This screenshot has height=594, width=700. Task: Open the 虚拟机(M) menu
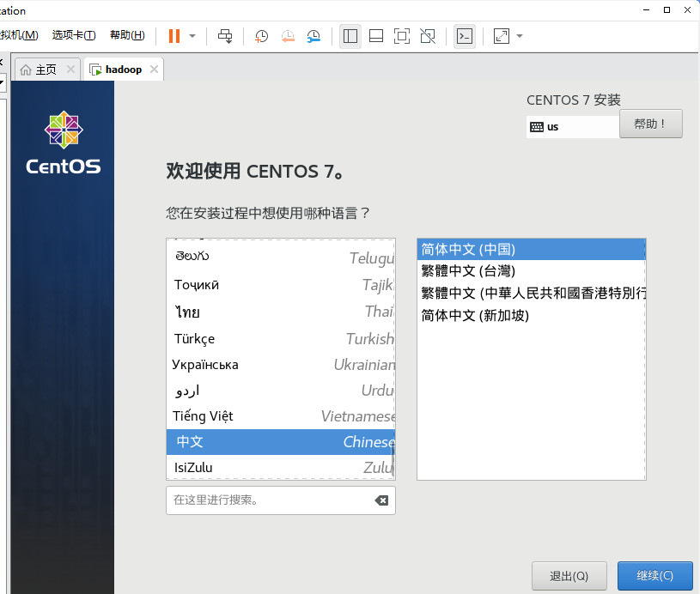coord(19,35)
